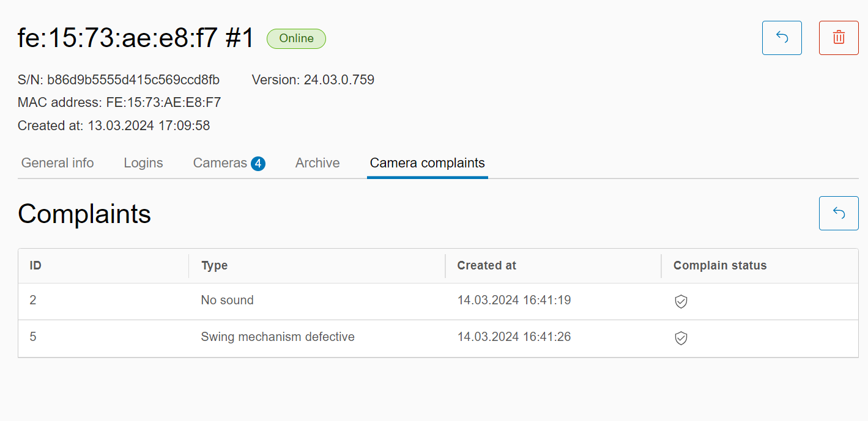Sort by the ID column header
The height and width of the screenshot is (421, 868).
(36, 266)
